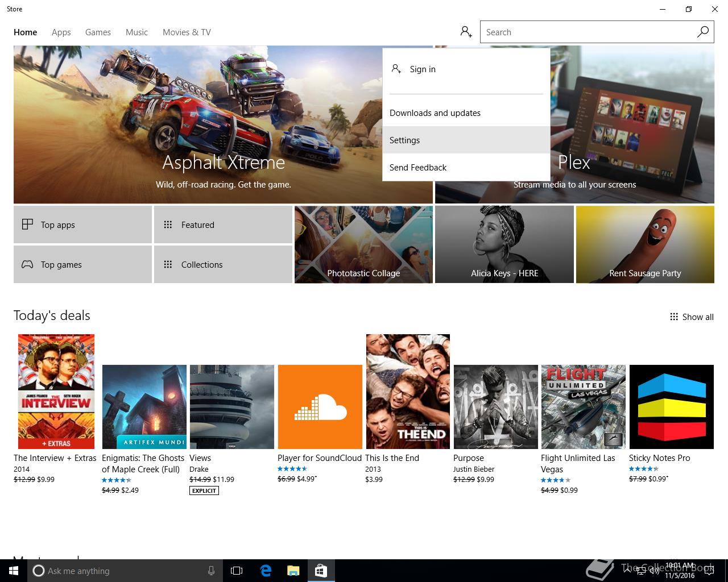Click the Store icon in the taskbar
The image size is (728, 582).
[321, 571]
